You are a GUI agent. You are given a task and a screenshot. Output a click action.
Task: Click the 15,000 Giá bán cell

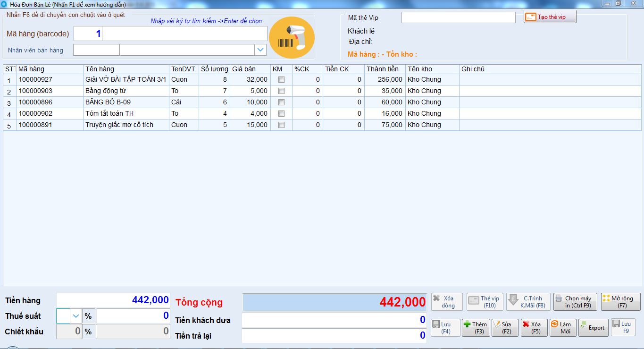pos(250,125)
